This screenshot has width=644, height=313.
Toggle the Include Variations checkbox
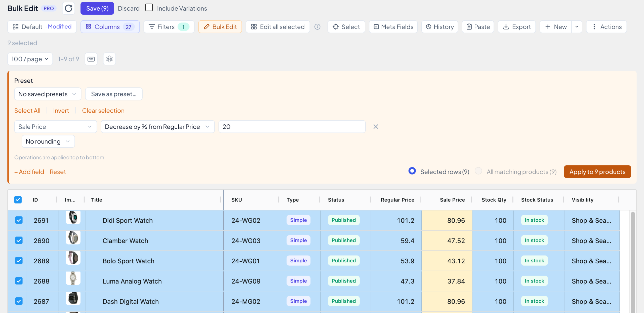(149, 8)
